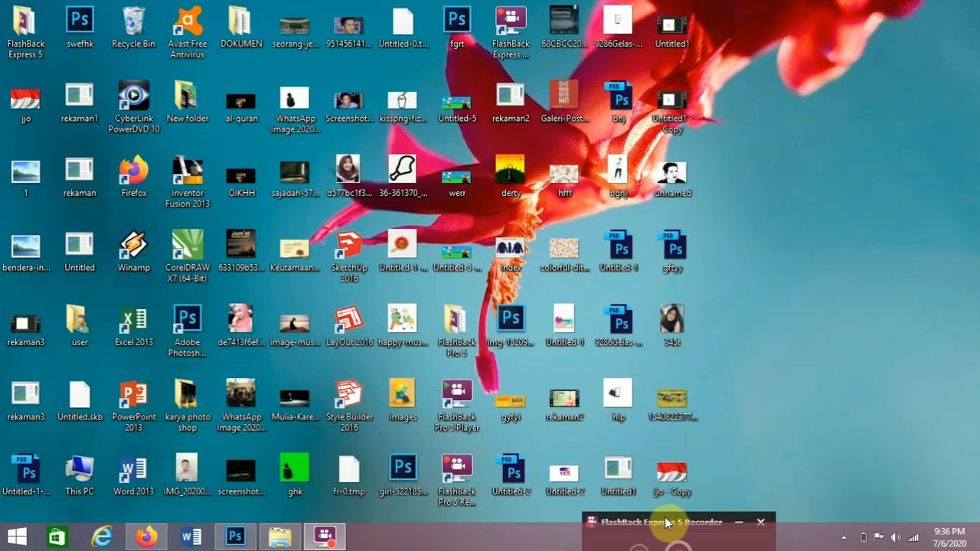The height and width of the screenshot is (551, 980).
Task: Select the images file icon
Action: (403, 400)
